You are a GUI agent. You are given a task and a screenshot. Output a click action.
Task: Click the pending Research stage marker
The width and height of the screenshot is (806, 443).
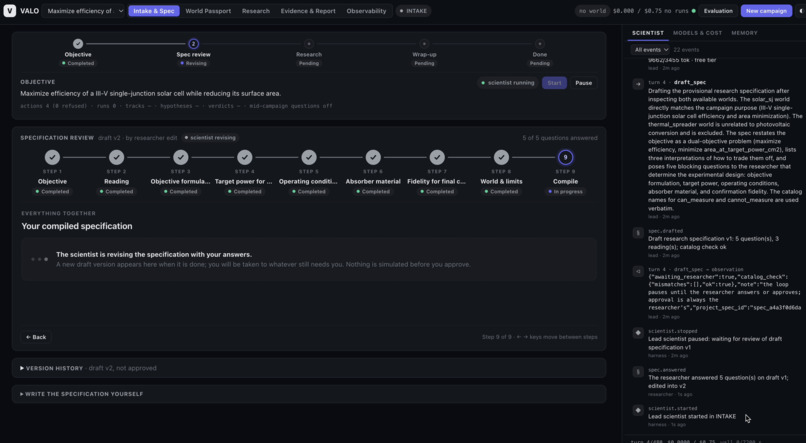(x=308, y=44)
